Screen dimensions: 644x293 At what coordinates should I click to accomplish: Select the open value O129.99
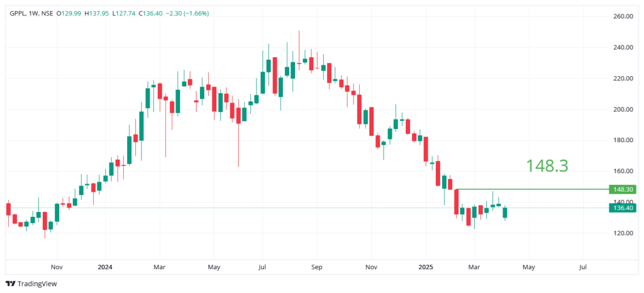pyautogui.click(x=70, y=13)
